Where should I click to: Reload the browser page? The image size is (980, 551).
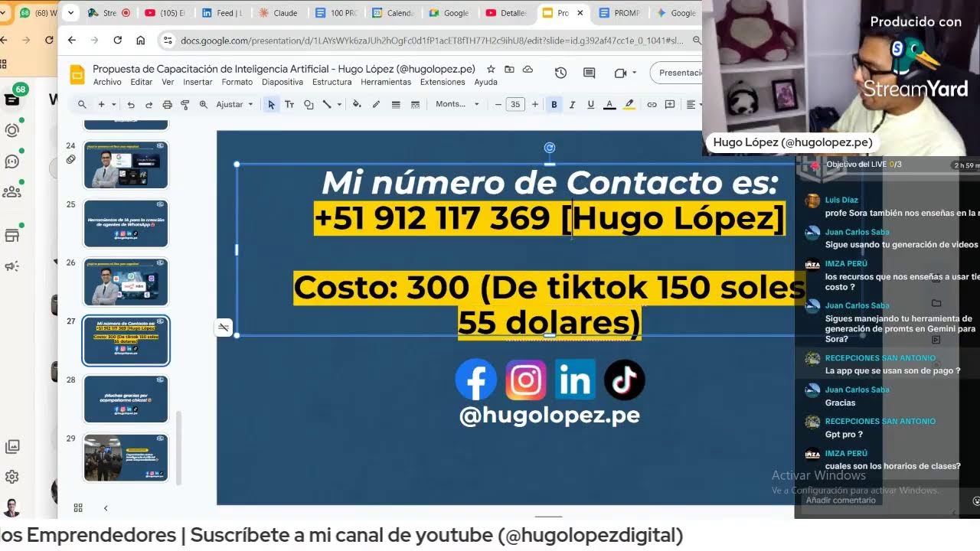pos(117,40)
